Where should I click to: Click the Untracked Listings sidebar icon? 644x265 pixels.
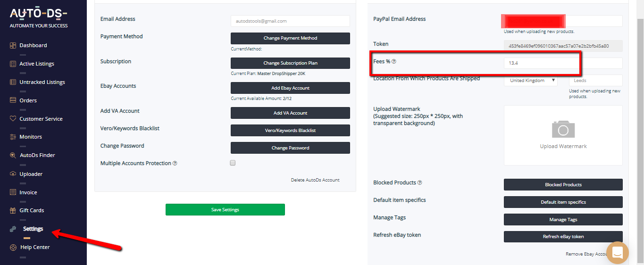coord(13,82)
